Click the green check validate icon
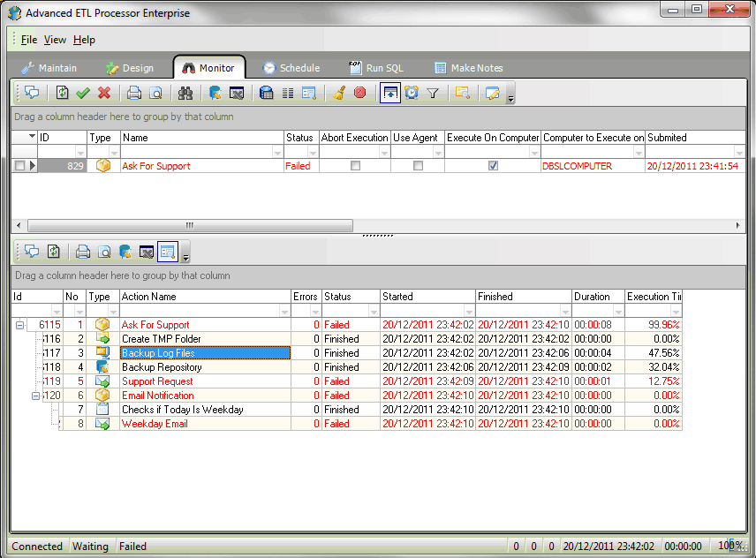Viewport: 756px width, 558px height. tap(83, 93)
